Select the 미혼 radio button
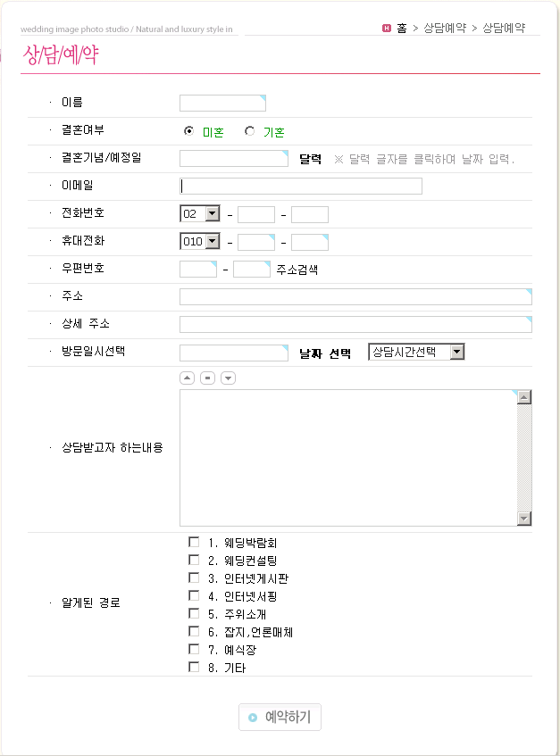 point(189,131)
